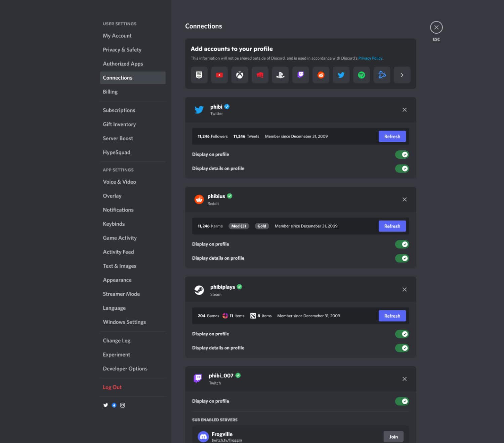
Task: Select the Connections sidebar item
Action: click(x=133, y=78)
